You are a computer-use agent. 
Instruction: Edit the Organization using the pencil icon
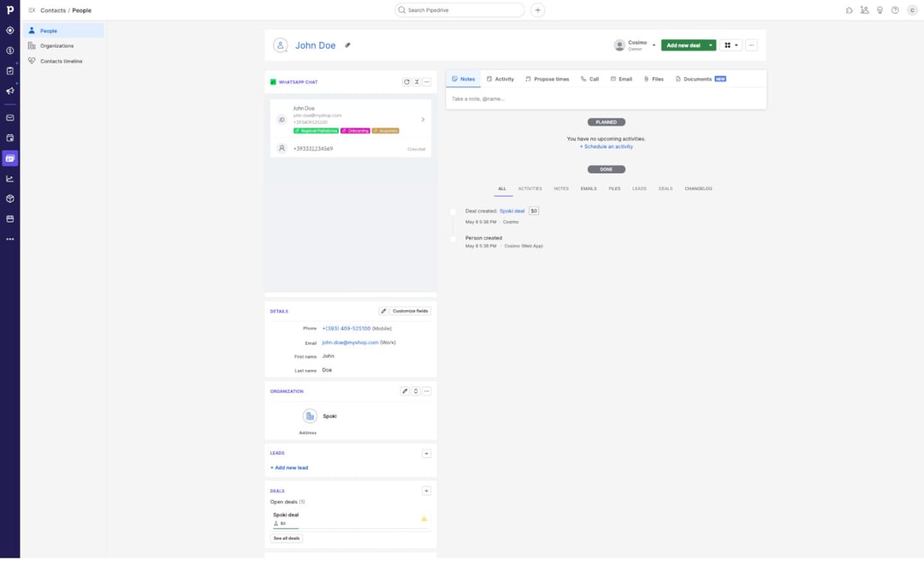(405, 390)
